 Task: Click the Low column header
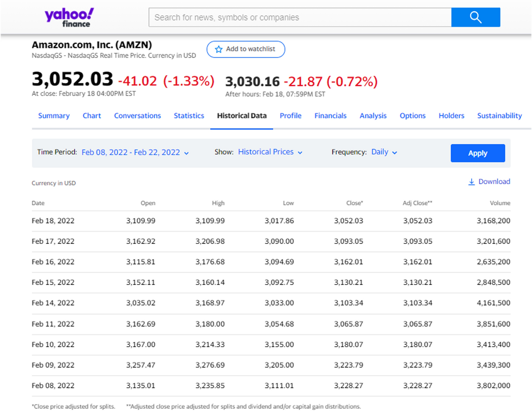pyautogui.click(x=288, y=203)
